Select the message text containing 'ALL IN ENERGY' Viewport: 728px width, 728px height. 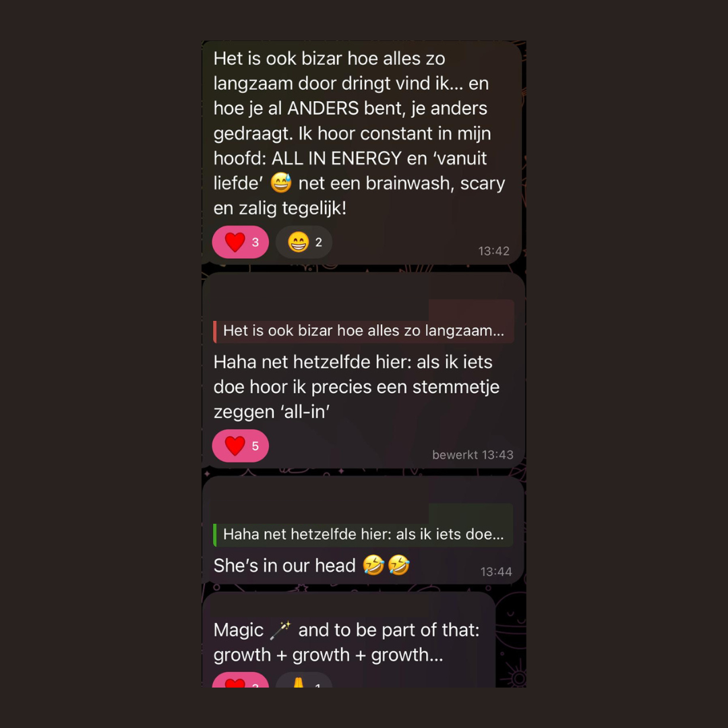[x=359, y=133]
